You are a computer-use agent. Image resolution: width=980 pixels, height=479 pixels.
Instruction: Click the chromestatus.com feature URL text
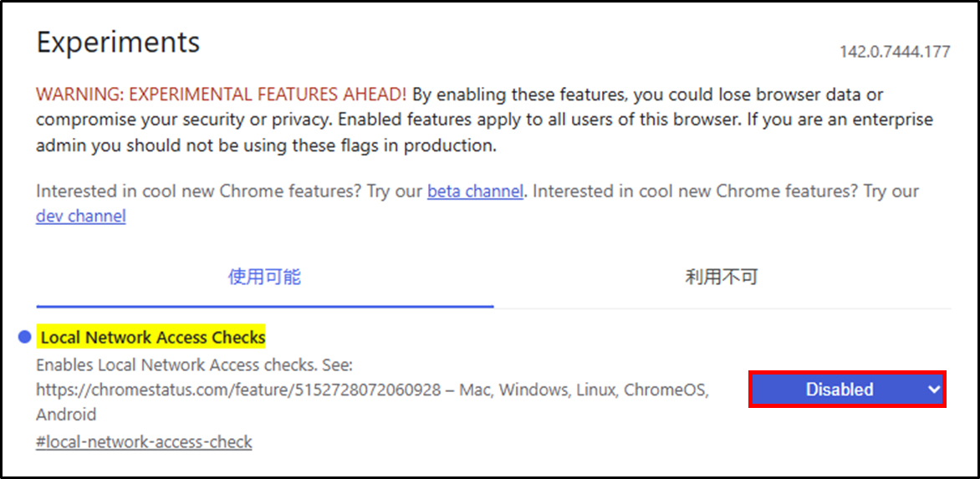[x=238, y=390]
